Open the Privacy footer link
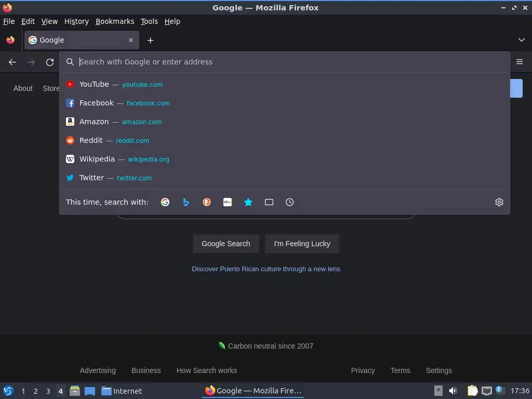Image resolution: width=532 pixels, height=399 pixels. [x=363, y=370]
